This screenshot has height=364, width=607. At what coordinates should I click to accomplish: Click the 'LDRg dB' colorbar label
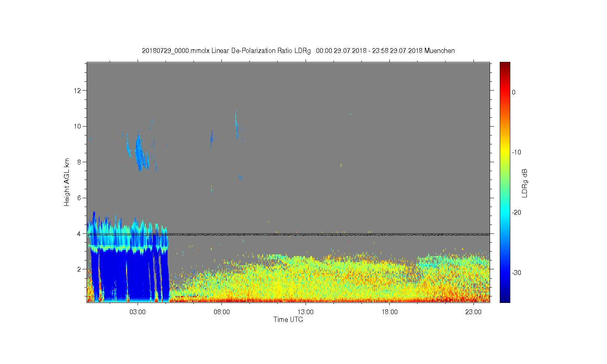[x=525, y=183]
